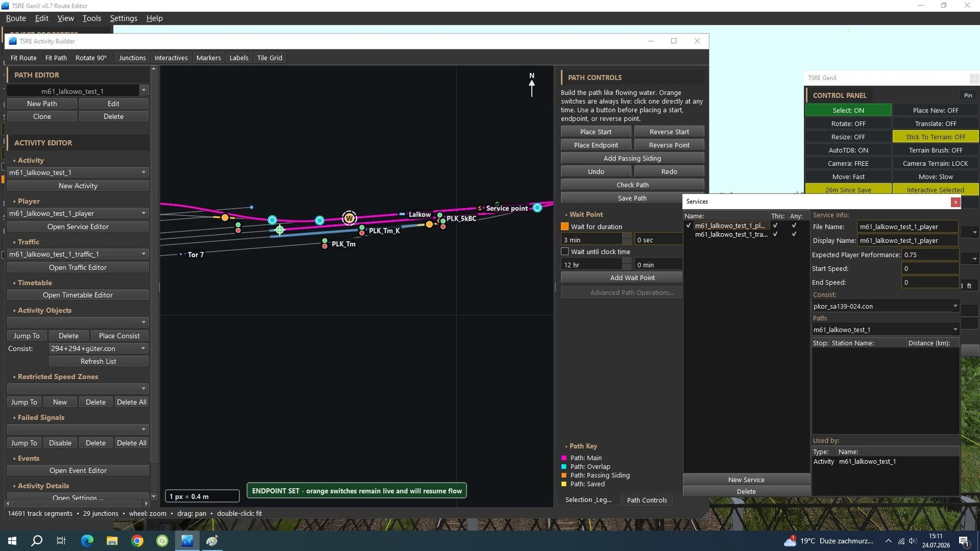980x551 pixels.
Task: Open Restricted Speed Zones dropdown
Action: pyautogui.click(x=77, y=388)
